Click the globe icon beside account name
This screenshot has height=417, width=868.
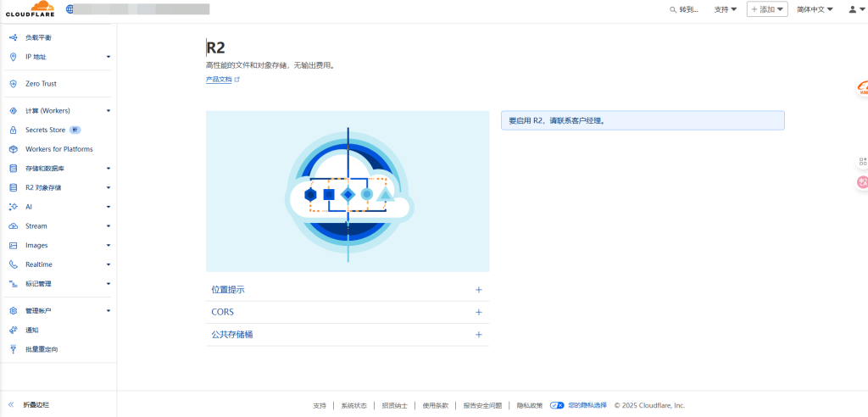(70, 8)
